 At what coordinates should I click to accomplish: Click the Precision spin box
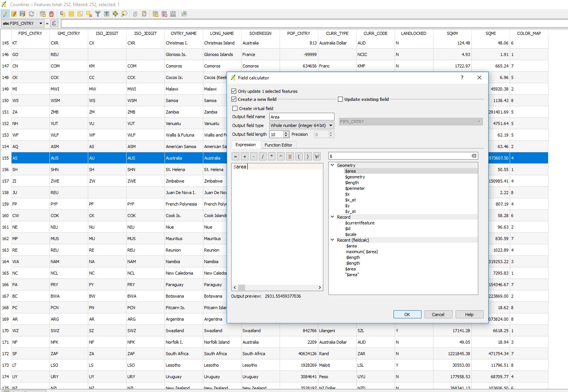point(324,135)
